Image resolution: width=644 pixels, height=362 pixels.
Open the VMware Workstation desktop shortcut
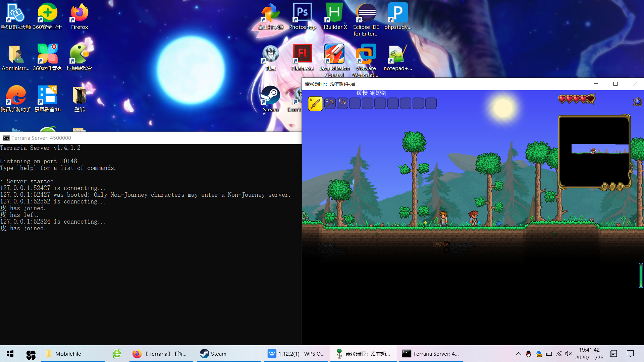click(366, 61)
